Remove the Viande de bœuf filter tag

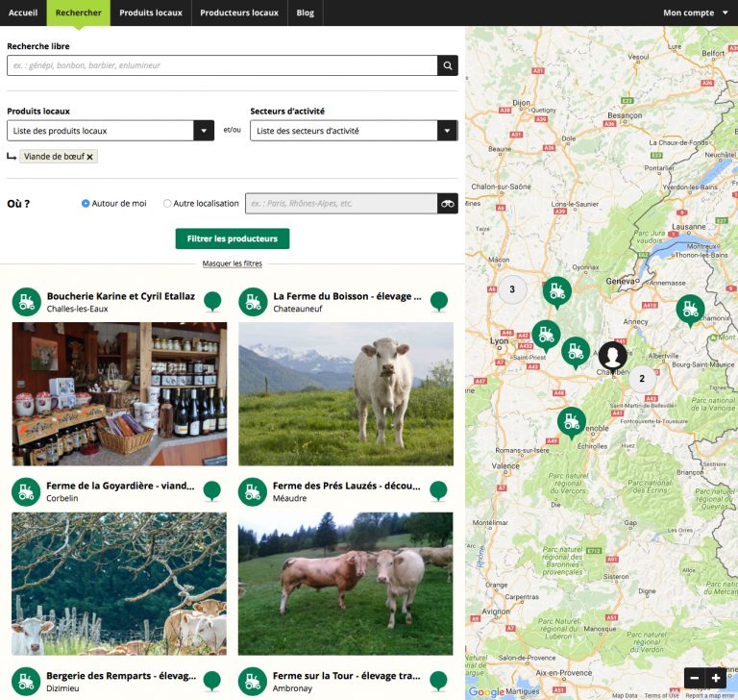[90, 157]
